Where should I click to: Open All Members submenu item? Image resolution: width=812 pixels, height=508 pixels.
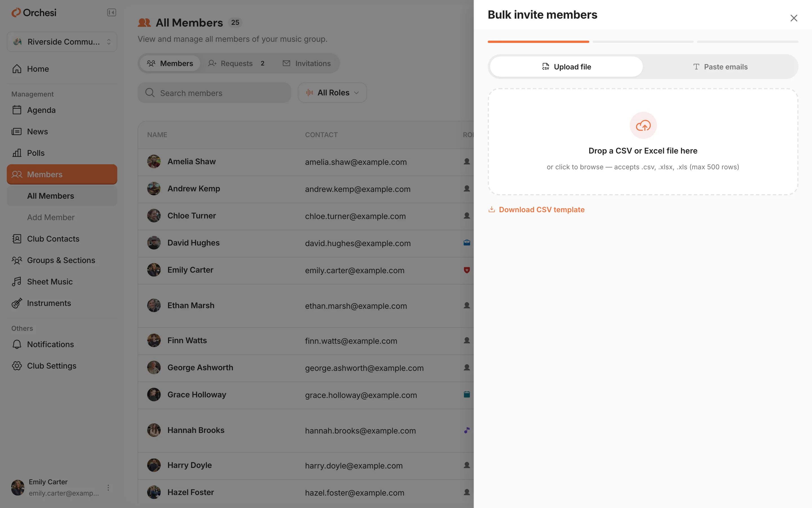[x=62, y=196]
